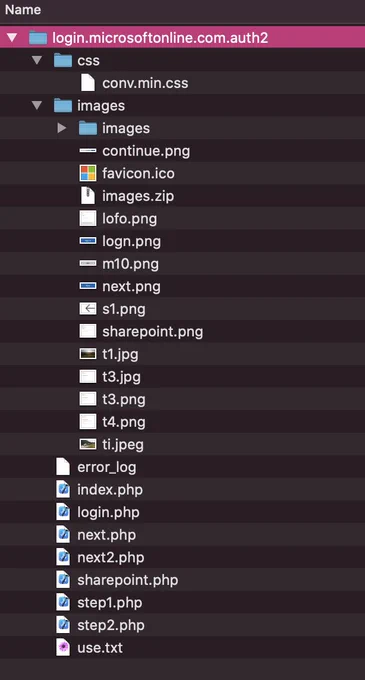Click the Name column header

click(x=23, y=10)
